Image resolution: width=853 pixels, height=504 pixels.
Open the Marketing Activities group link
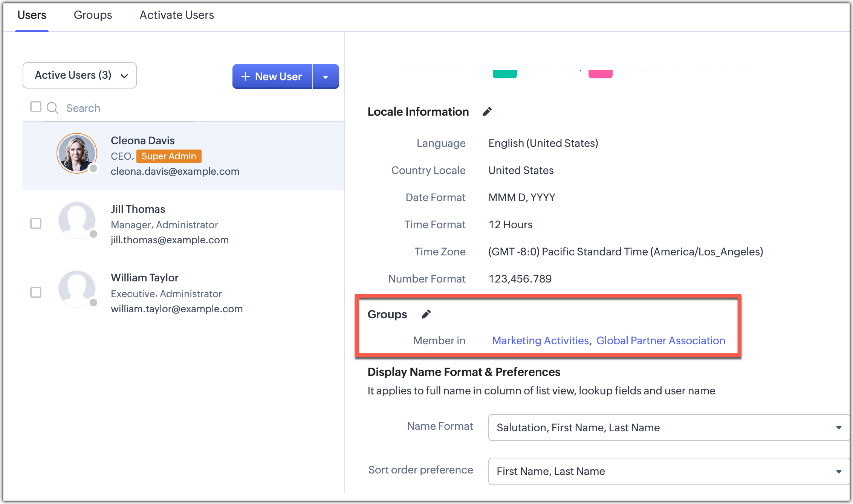540,341
